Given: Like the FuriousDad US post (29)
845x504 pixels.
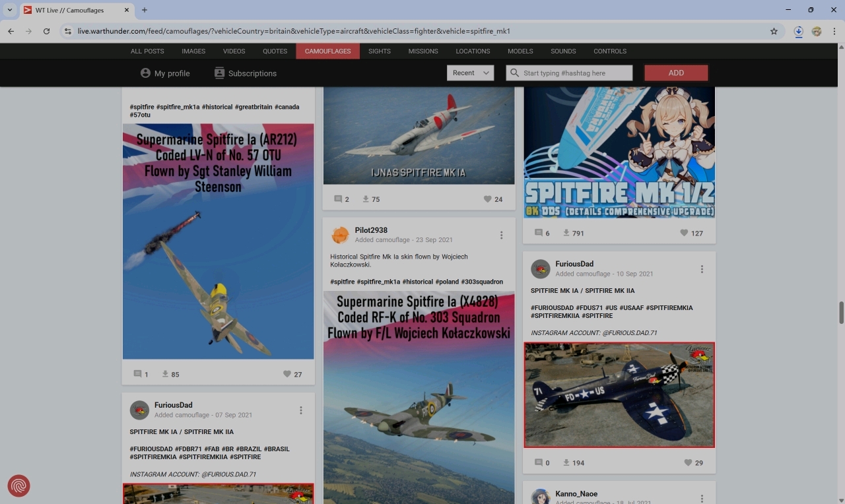Looking at the screenshot, I should pos(688,462).
